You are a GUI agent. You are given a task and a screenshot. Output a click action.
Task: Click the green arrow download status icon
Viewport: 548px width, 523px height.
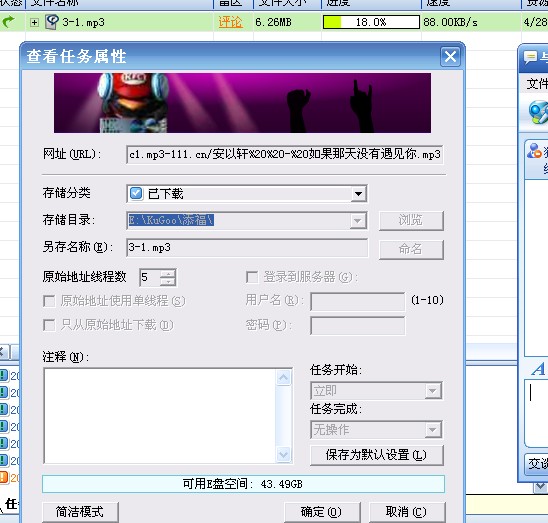tap(8, 22)
